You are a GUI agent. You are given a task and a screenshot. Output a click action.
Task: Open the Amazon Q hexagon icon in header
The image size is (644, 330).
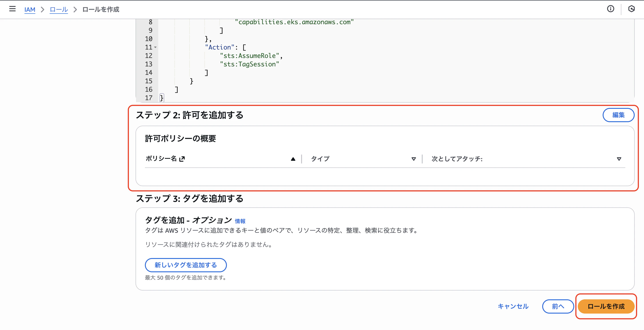(632, 9)
